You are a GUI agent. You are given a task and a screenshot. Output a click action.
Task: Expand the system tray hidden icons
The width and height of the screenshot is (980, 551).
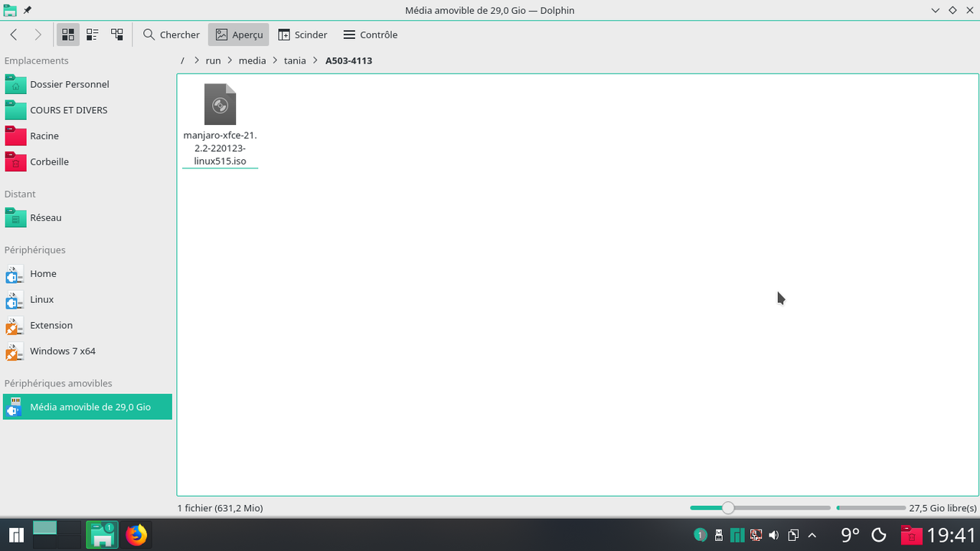(812, 535)
